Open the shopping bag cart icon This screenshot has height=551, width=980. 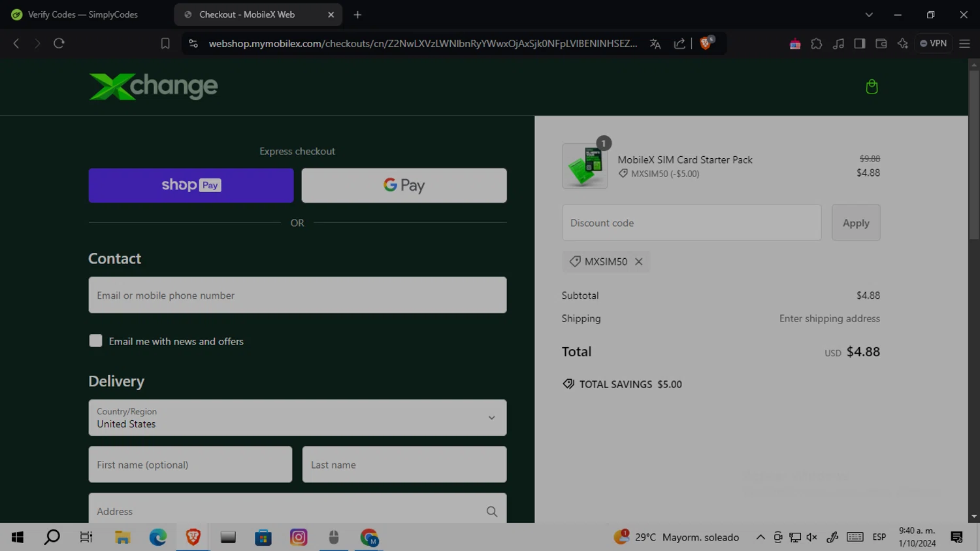tap(872, 86)
